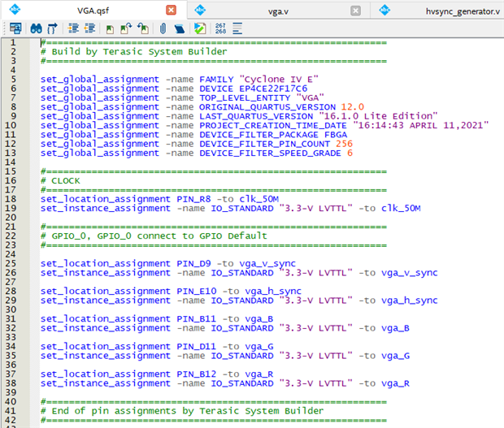
Task: Close the VGA.qsf tab
Action: [171, 10]
